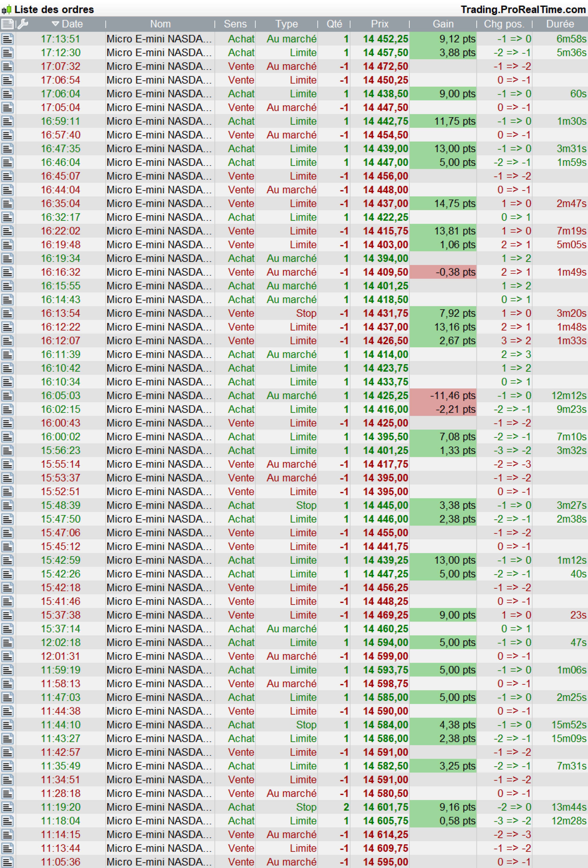Open detail icon for the 16:35:04 order
Image resolution: width=588 pixels, height=868 pixels.
click(x=7, y=204)
